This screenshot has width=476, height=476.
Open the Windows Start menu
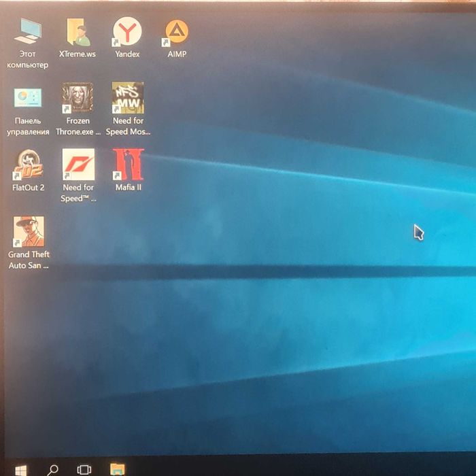tap(20, 470)
